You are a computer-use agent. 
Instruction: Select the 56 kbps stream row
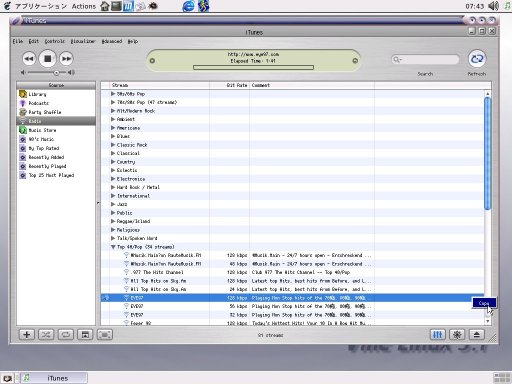pos(293,306)
